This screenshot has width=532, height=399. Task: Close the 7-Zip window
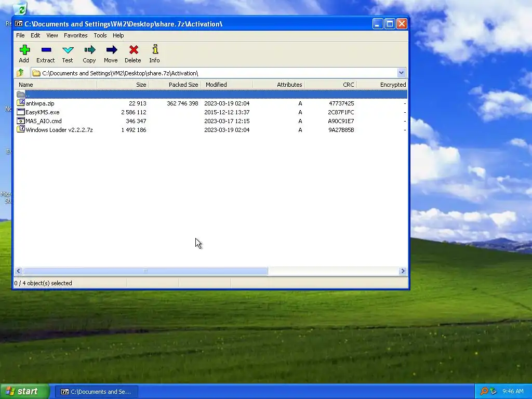(x=402, y=24)
